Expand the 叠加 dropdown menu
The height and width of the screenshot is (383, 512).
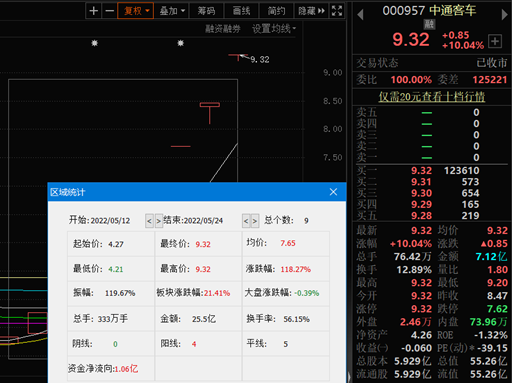172,11
